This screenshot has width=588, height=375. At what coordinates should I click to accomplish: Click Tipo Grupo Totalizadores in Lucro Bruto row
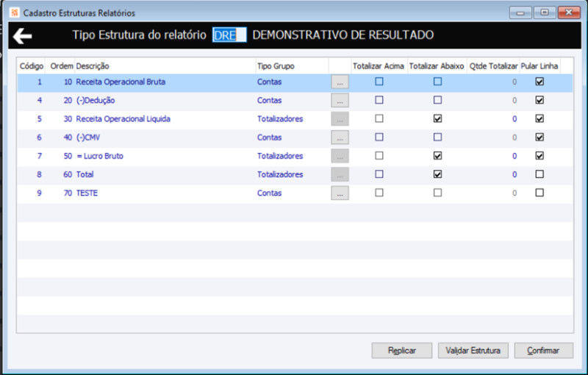pos(280,156)
